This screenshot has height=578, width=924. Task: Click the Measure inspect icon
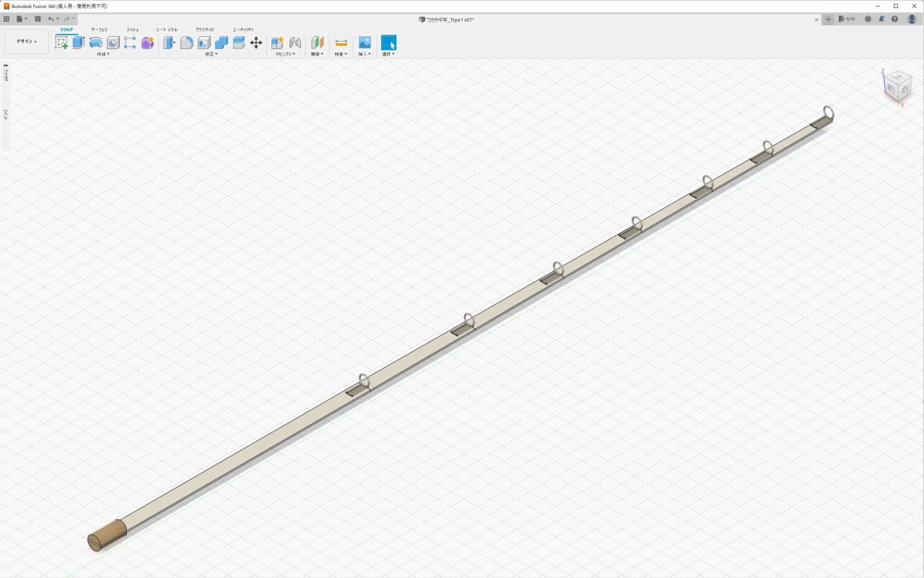click(x=341, y=43)
